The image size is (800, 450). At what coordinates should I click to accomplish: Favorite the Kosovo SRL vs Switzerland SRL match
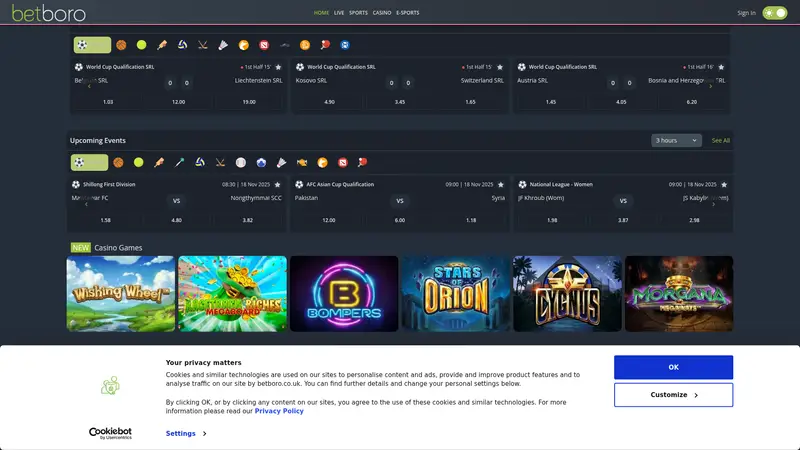[x=500, y=67]
